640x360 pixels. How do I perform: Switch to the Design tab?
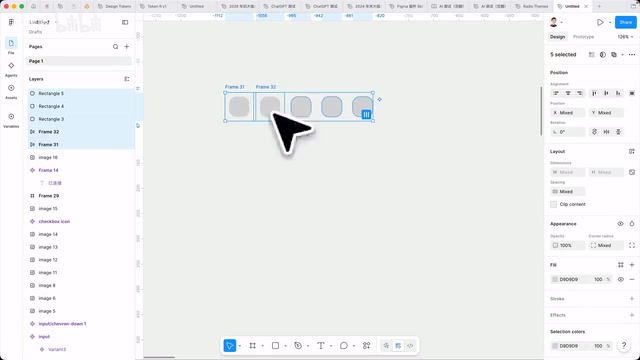(557, 37)
